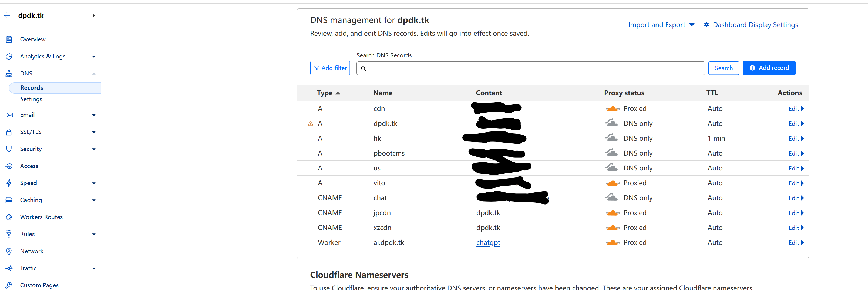Viewport: 868px width, 290px height.
Task: Expand the Caching menu chevron
Action: point(94,200)
